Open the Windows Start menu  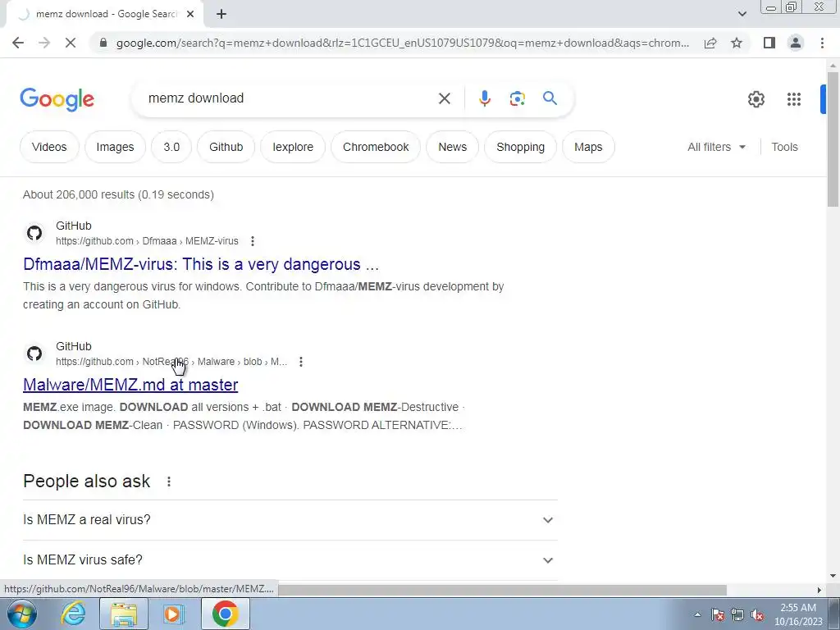(21, 614)
